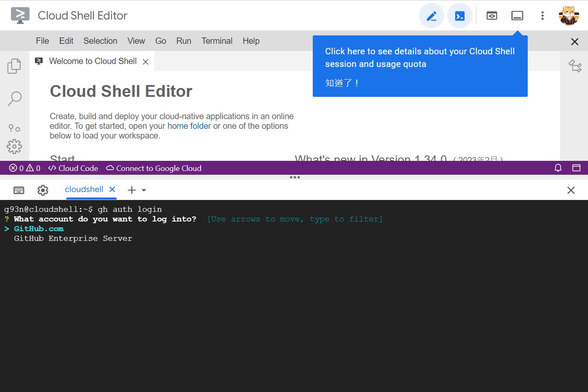The image size is (588, 392).
Task: Launch Web Preview from the top toolbar
Action: [491, 15]
